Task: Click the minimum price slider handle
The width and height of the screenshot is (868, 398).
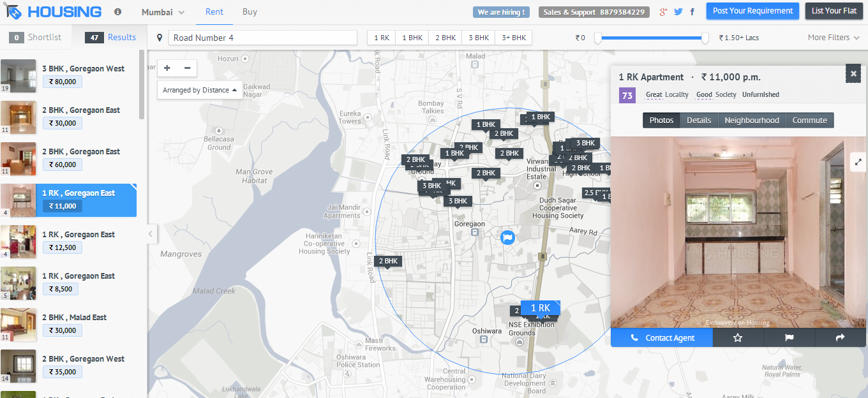Action: [598, 38]
